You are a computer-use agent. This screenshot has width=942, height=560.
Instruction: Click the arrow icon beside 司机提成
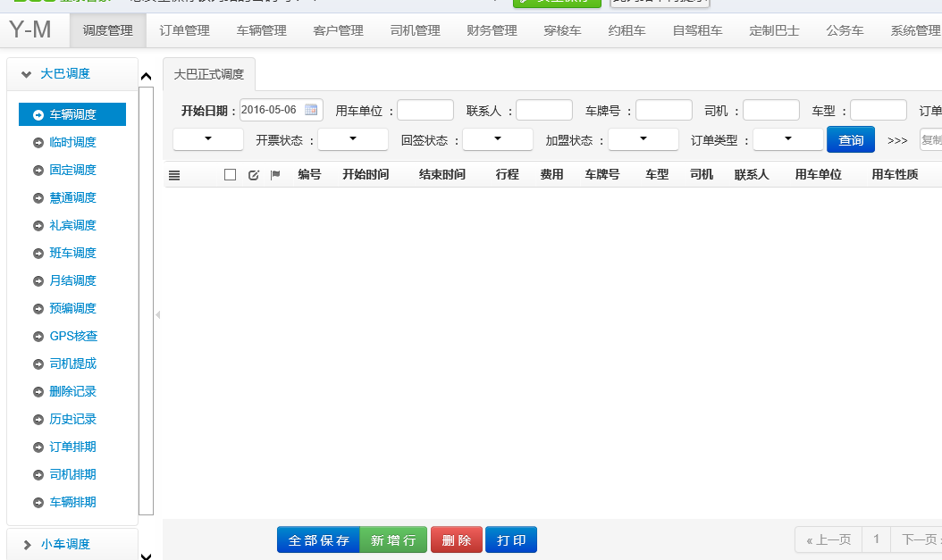(x=38, y=364)
